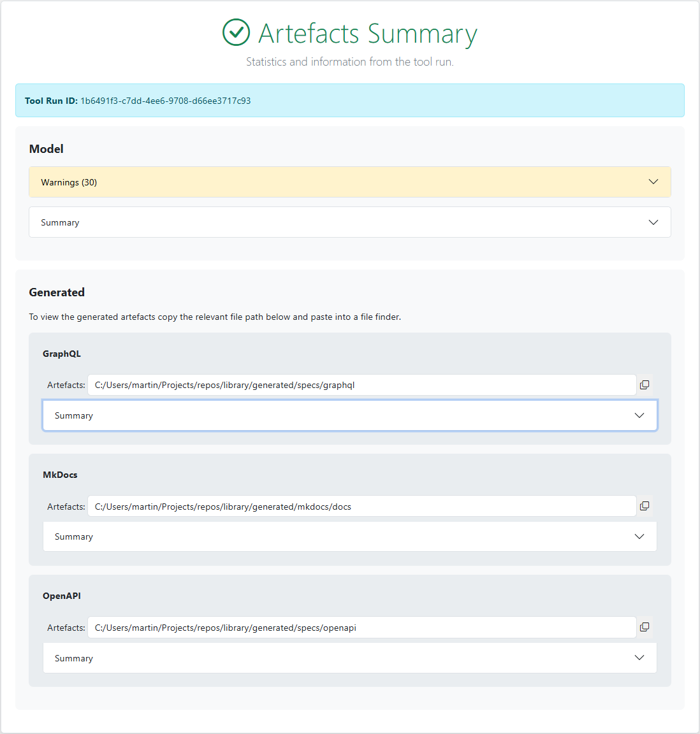Expand Warnings (30) using its chevron arrow

653,182
